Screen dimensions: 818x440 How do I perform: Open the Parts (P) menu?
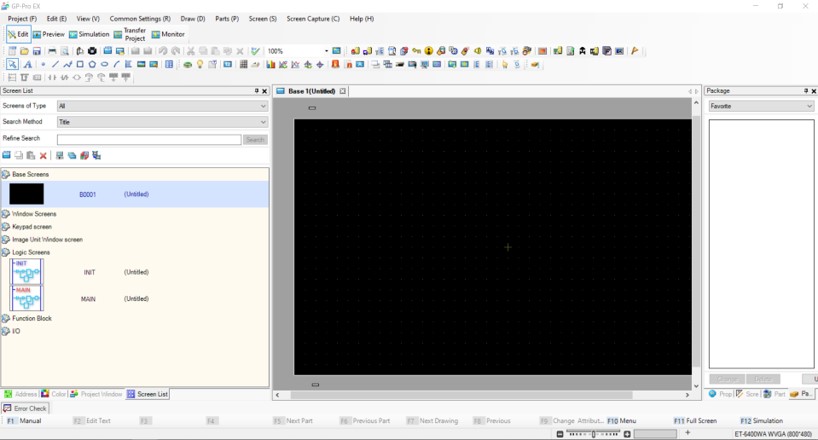point(227,19)
